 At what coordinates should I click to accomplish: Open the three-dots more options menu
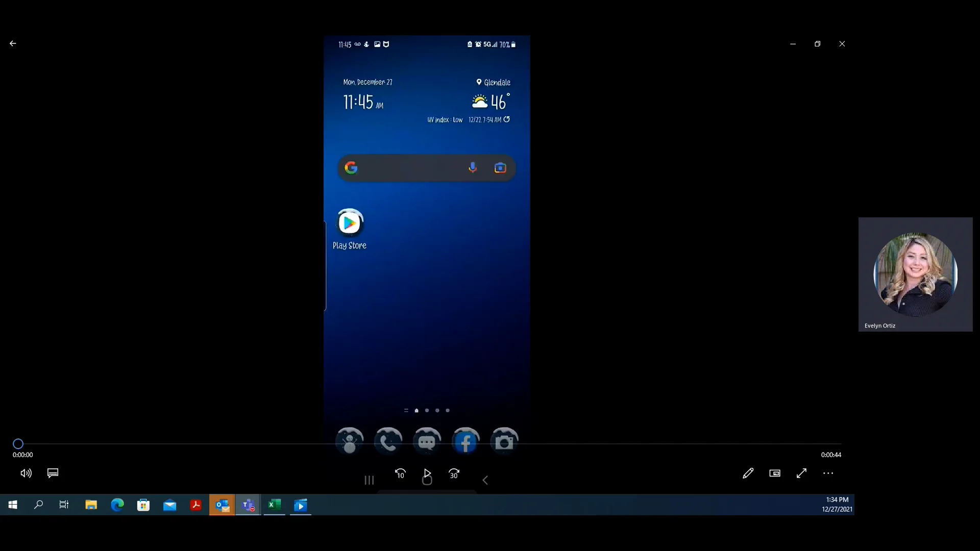(828, 473)
